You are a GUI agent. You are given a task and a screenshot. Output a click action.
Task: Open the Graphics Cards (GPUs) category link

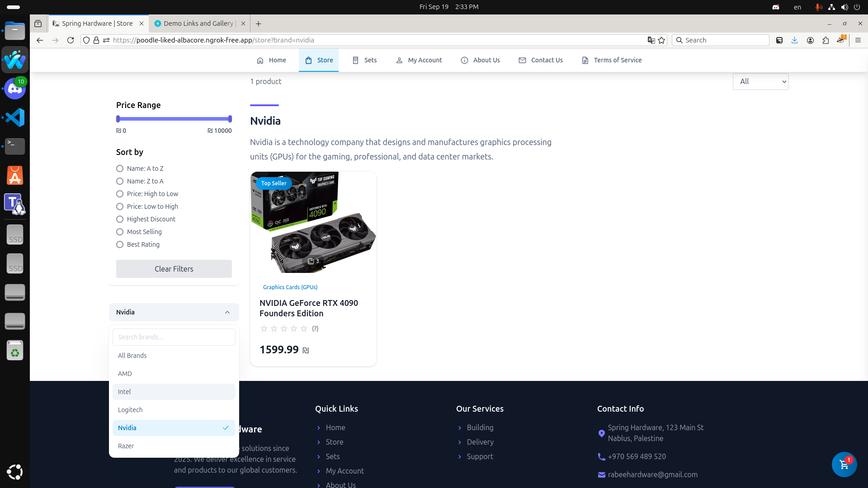(290, 287)
